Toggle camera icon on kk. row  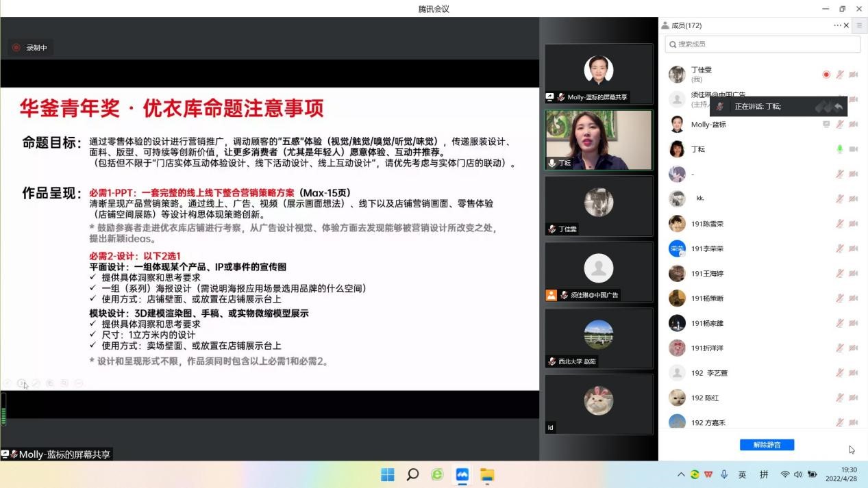(x=853, y=199)
